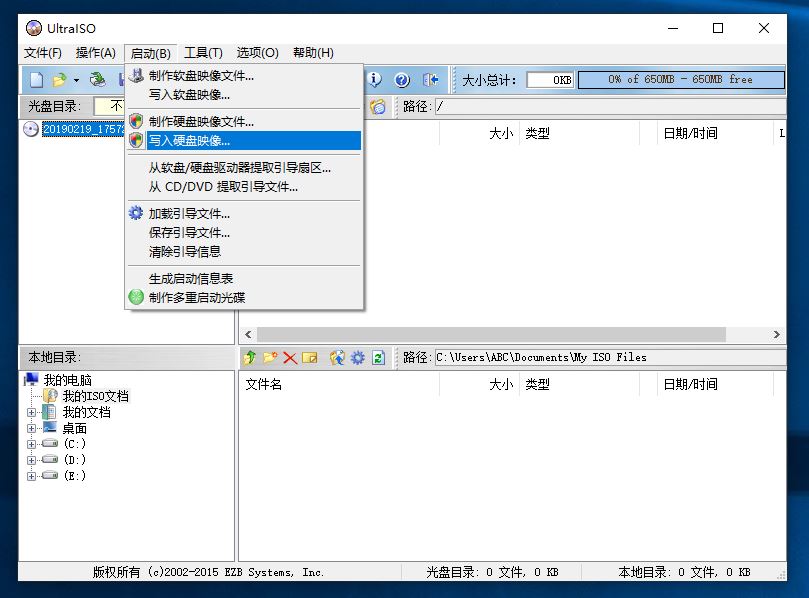Expand the 桌面 tree node

click(31, 428)
